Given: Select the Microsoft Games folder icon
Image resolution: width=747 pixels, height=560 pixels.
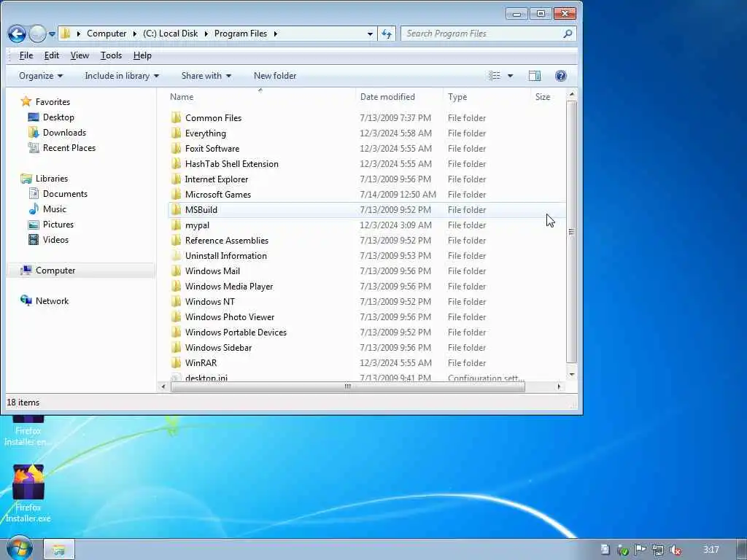Looking at the screenshot, I should click(176, 194).
